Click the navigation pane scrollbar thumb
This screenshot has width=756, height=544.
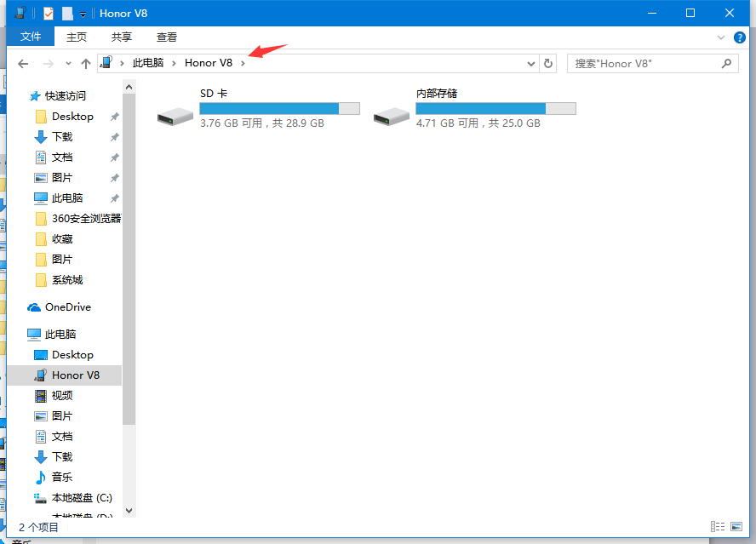pyautogui.click(x=129, y=259)
